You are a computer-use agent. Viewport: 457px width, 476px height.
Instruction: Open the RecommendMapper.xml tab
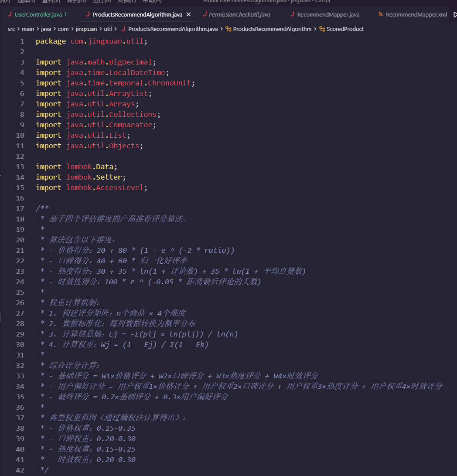tap(416, 14)
